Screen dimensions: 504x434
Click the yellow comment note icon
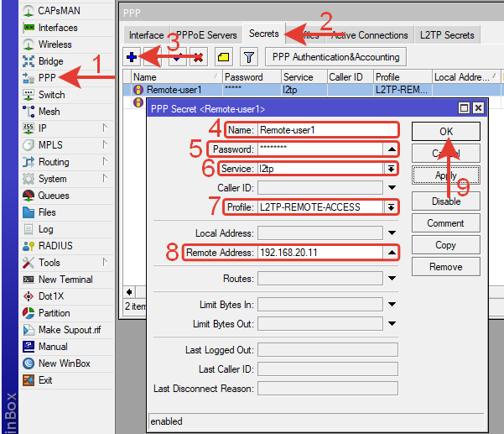pyautogui.click(x=224, y=57)
